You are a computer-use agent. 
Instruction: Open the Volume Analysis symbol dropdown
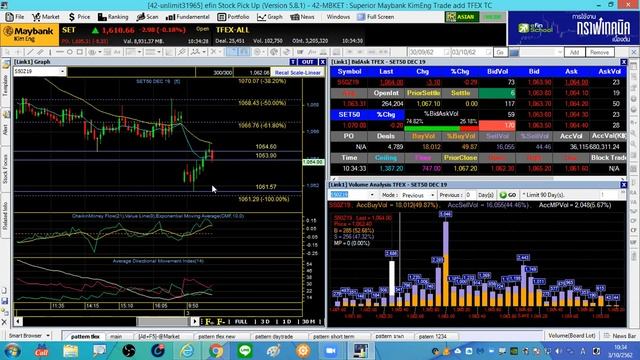pyautogui.click(x=372, y=195)
